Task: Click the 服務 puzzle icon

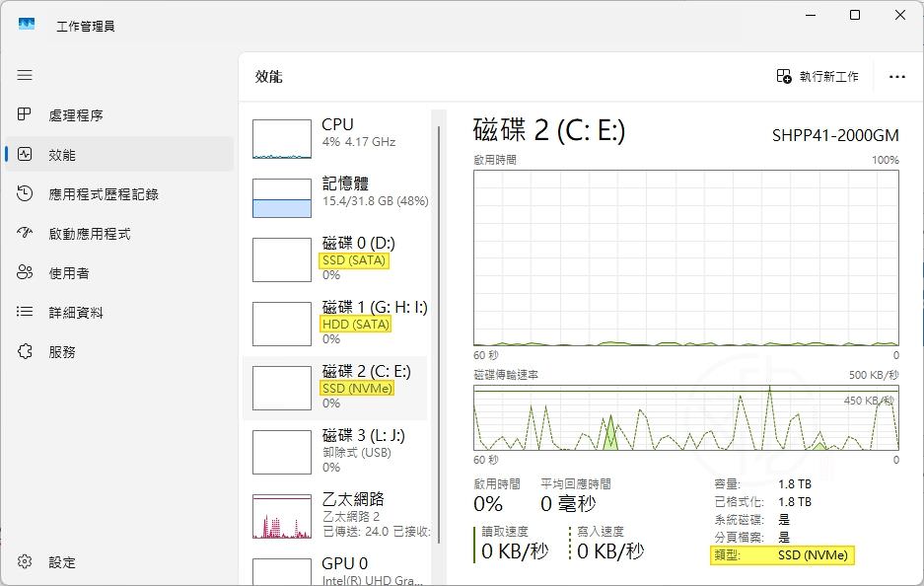Action: (x=25, y=351)
